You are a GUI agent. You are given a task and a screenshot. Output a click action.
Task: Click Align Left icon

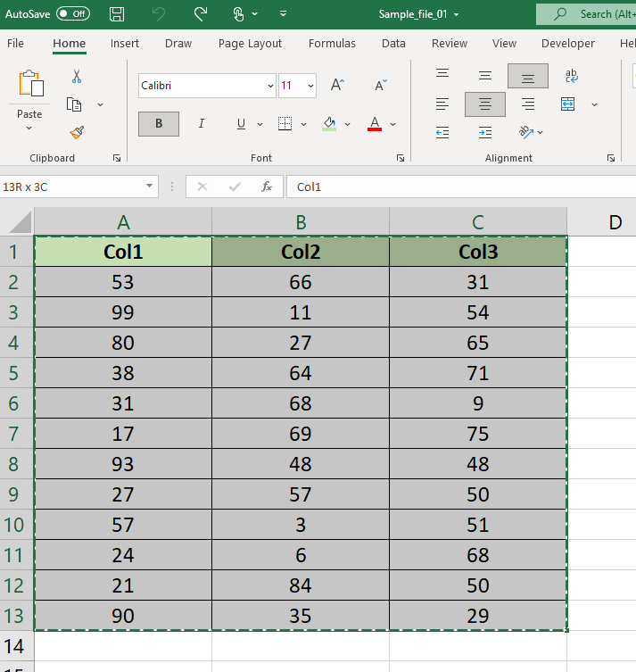(x=442, y=104)
